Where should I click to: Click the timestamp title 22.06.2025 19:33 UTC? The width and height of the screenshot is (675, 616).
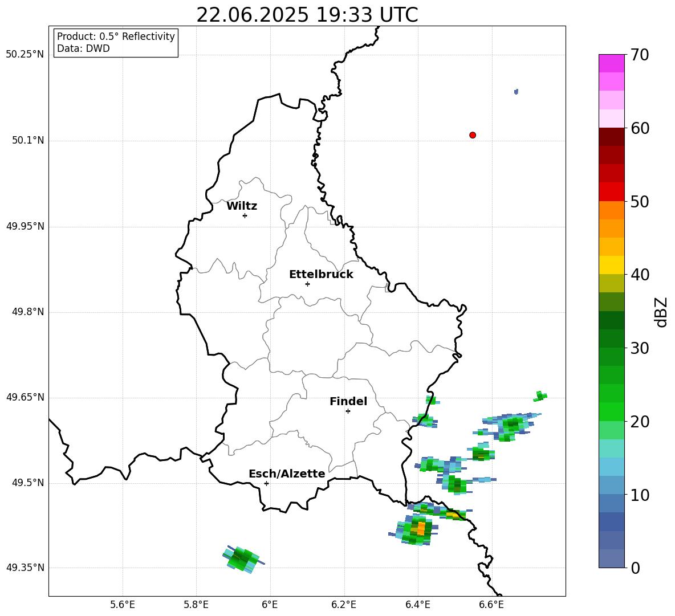coord(307,15)
